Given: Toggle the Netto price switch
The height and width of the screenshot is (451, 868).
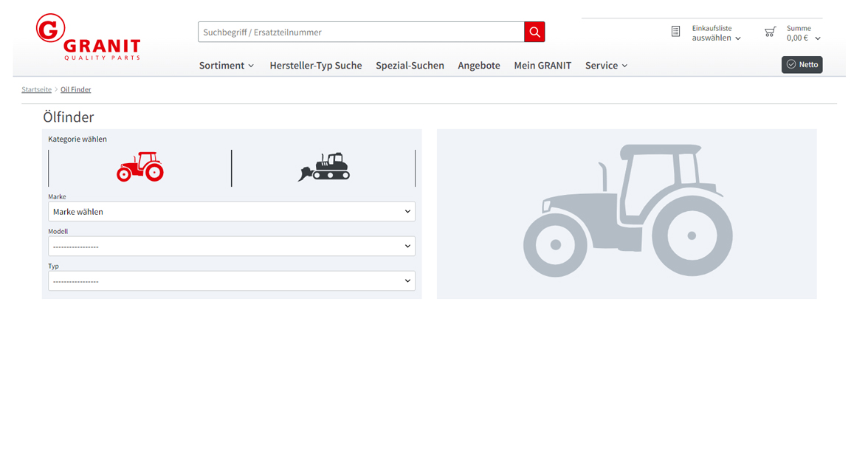Looking at the screenshot, I should pos(802,64).
